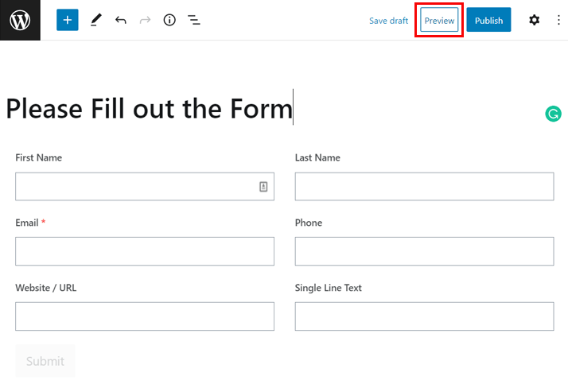This screenshot has height=392, width=568.
Task: Click Save draft link
Action: point(388,21)
